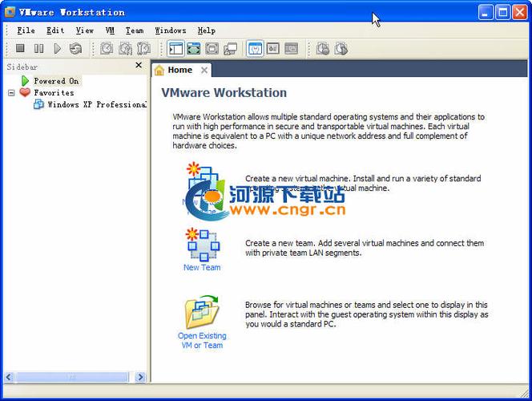The width and height of the screenshot is (532, 401).
Task: Click the Take Snapshot toolbar icon
Action: (x=107, y=49)
